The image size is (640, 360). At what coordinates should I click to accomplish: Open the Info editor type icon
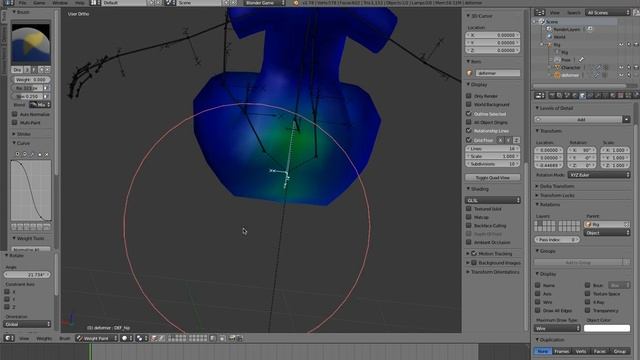point(8,2)
